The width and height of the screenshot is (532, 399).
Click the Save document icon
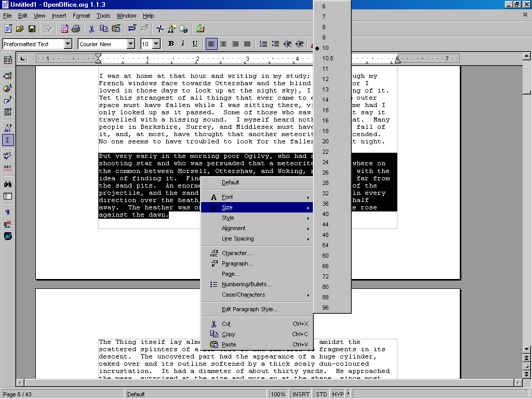pos(32,29)
